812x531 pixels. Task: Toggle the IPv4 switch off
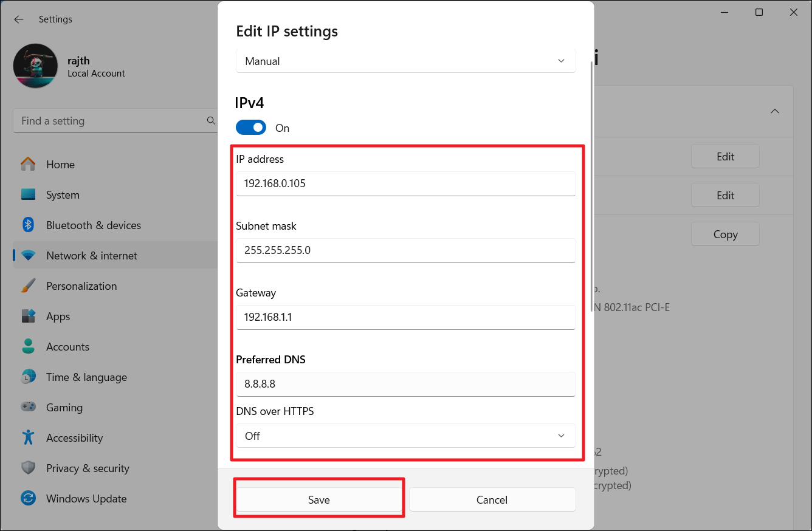(x=251, y=128)
